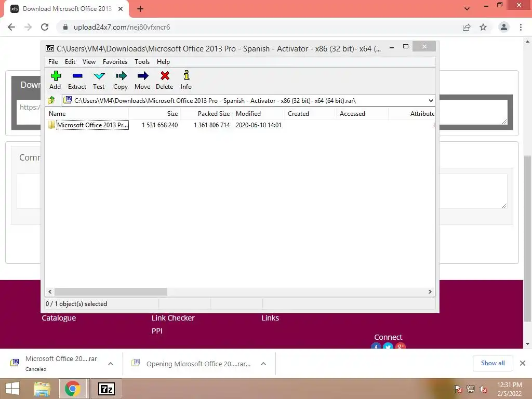Click the Chrome address bar URL
This screenshot has height=399, width=532.
122,27
